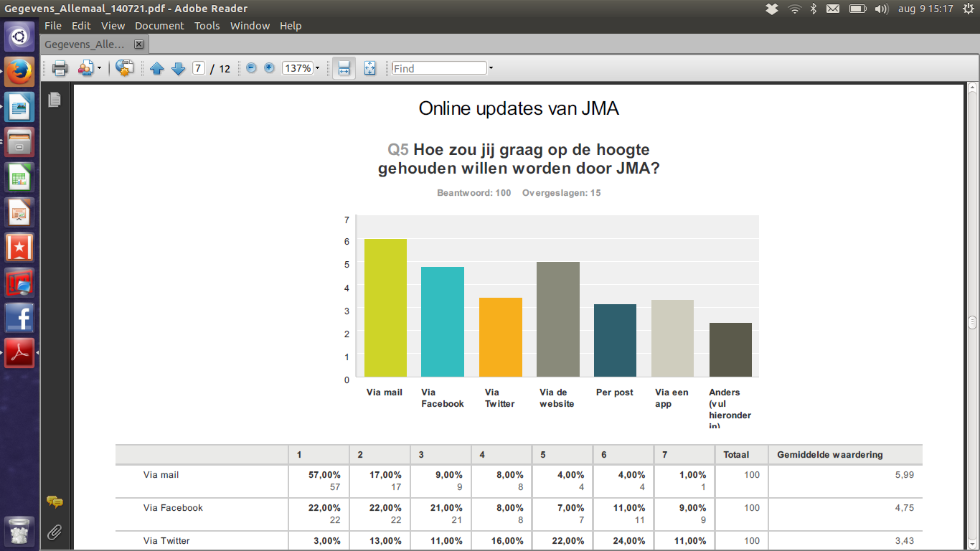Image resolution: width=980 pixels, height=551 pixels.
Task: Close the Gegevens_Alle... document tab
Action: (x=139, y=44)
